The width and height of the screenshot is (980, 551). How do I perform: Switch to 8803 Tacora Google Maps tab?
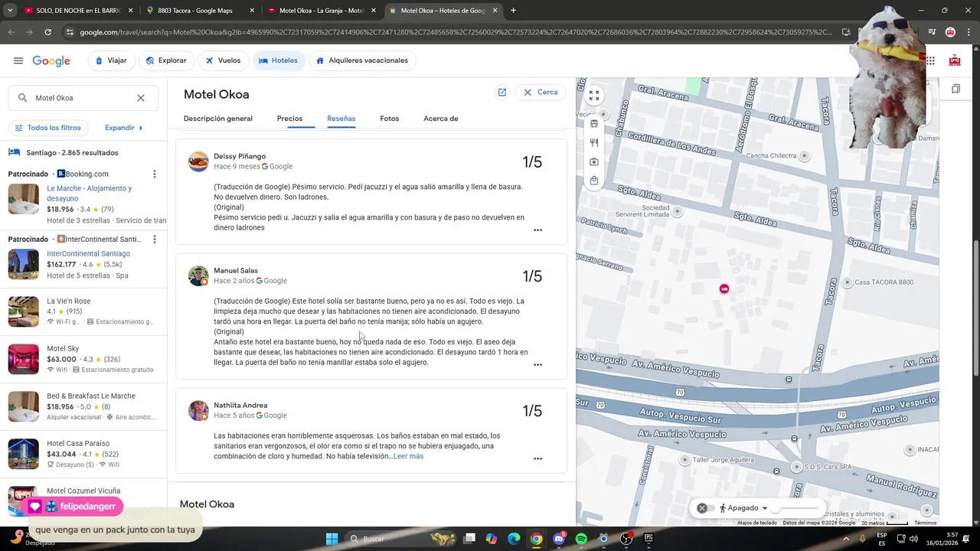pyautogui.click(x=201, y=11)
